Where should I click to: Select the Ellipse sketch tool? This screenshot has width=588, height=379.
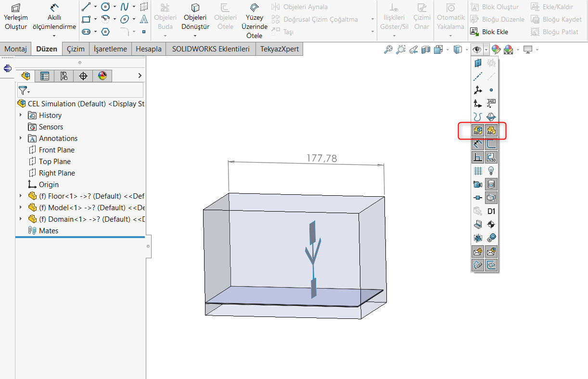125,19
